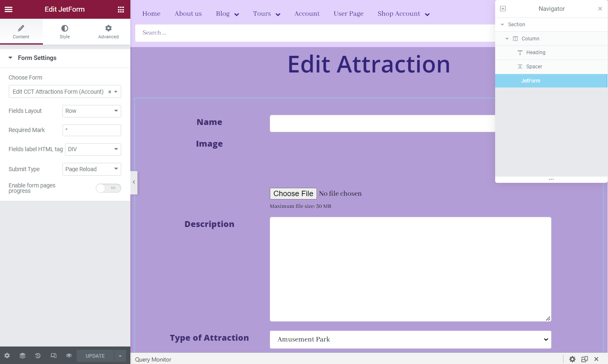The image size is (608, 364).
Task: Select Heading item in Navigator
Action: [536, 52]
